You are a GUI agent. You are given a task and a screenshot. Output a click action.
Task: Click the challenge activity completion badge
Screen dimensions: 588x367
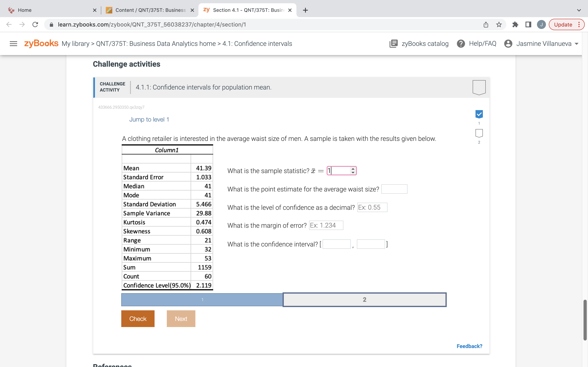479,87
